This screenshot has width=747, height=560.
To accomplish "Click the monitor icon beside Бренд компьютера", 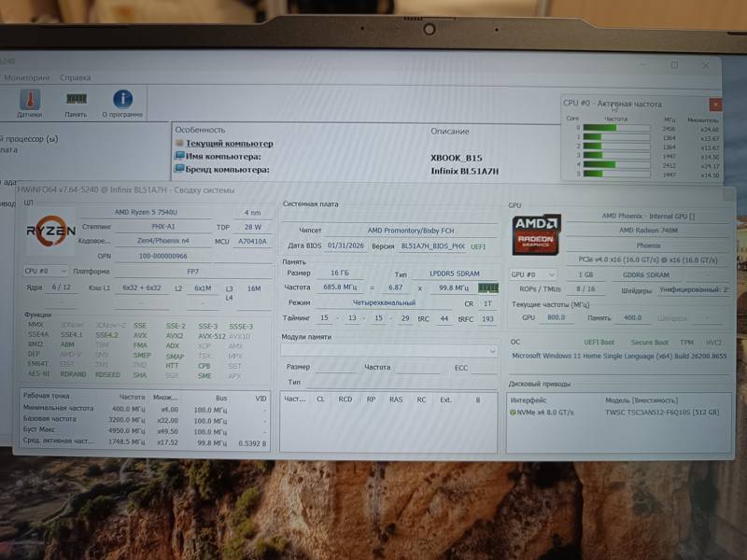I will pos(179,169).
